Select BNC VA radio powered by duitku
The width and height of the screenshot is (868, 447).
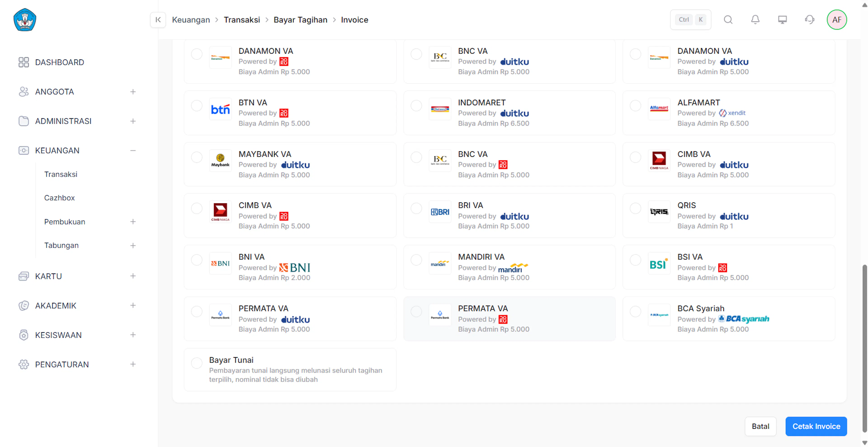tap(416, 54)
